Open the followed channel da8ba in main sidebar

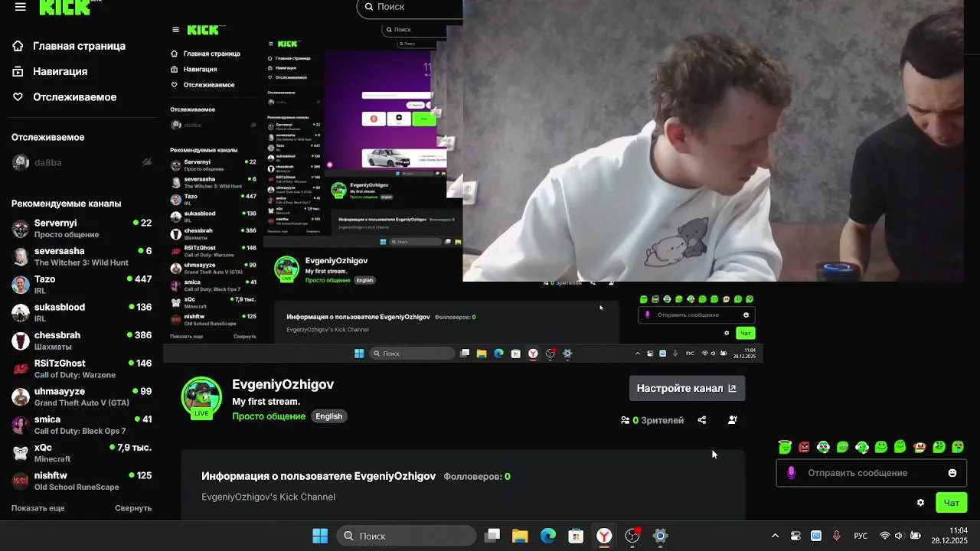click(x=82, y=162)
